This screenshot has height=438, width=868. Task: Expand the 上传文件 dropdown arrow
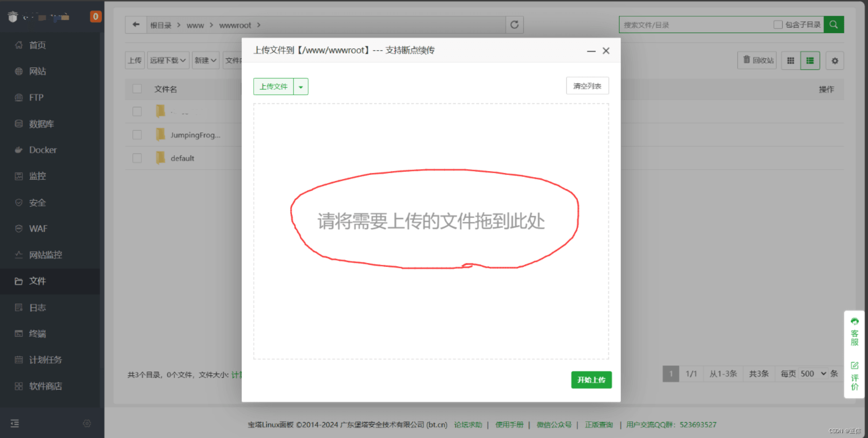click(301, 87)
